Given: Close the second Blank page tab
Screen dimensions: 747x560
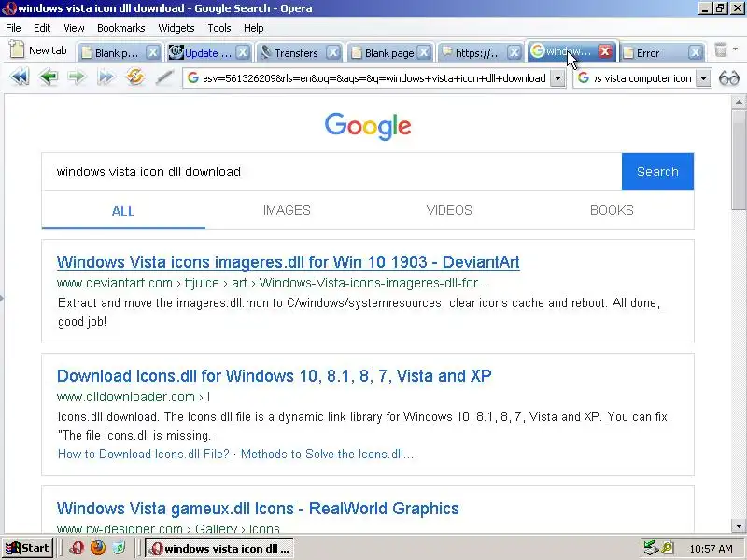Looking at the screenshot, I should tap(424, 52).
